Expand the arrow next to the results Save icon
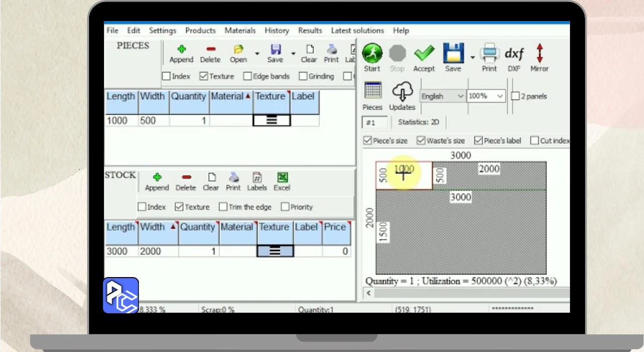The width and height of the screenshot is (644, 352). point(472,57)
